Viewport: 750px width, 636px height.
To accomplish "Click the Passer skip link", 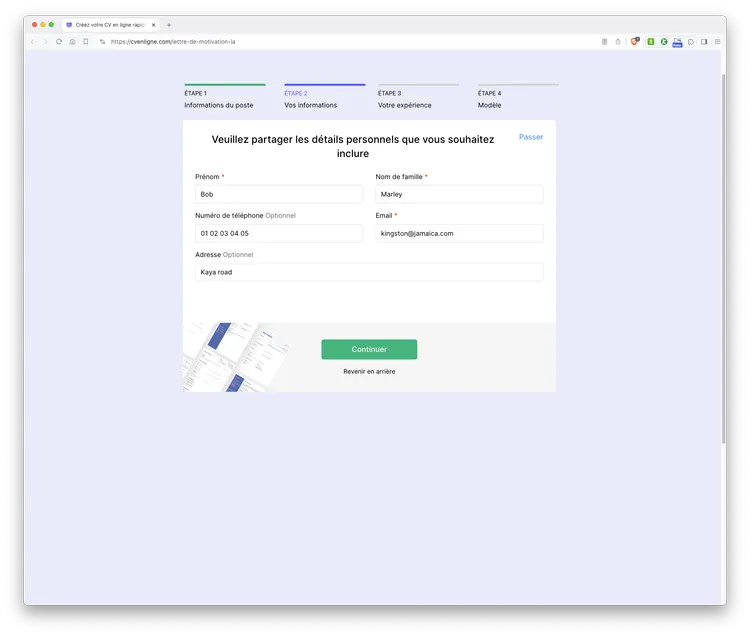I will point(531,137).
